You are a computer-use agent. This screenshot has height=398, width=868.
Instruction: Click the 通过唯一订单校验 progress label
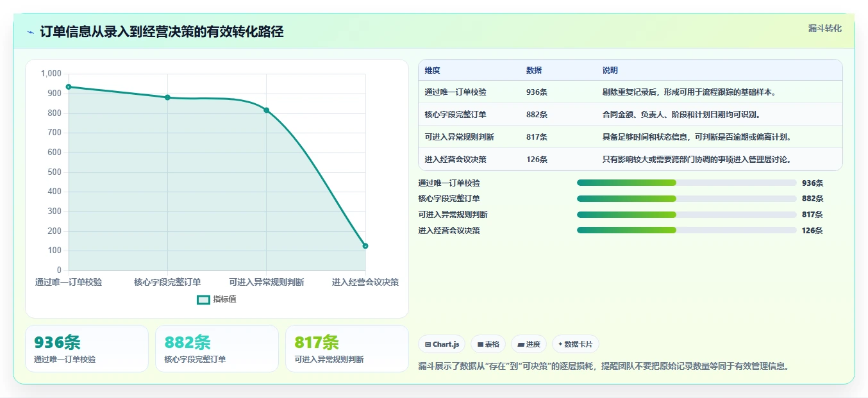click(x=449, y=183)
